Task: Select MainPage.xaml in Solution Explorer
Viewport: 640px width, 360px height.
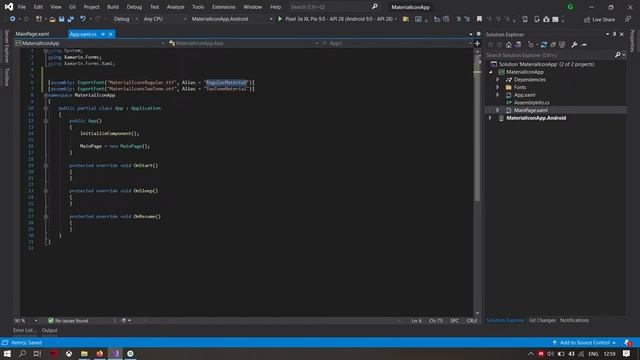Action: (x=531, y=110)
